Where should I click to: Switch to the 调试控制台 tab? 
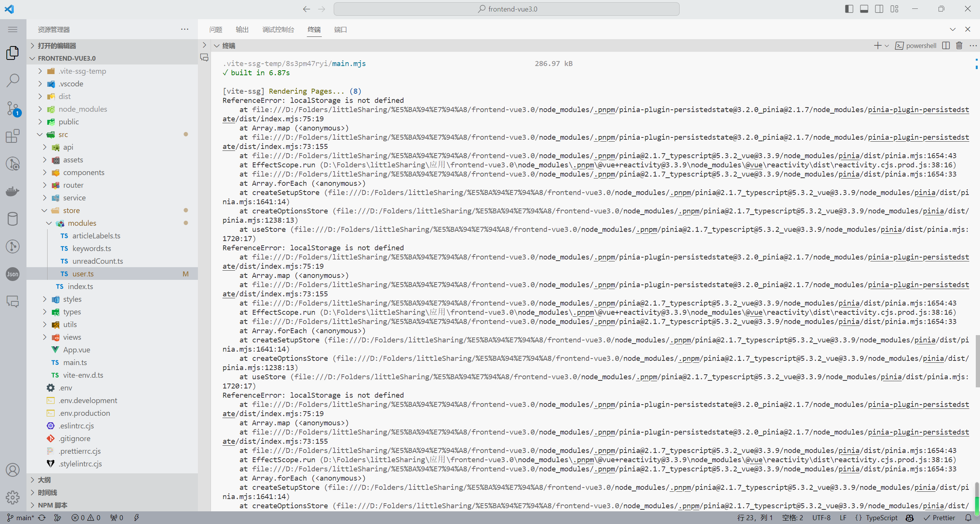[278, 29]
